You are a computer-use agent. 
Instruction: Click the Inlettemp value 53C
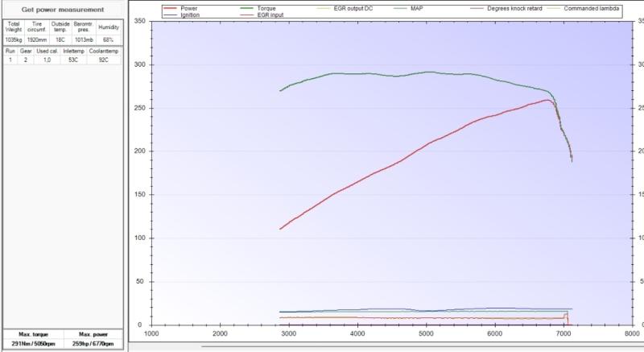[73, 60]
